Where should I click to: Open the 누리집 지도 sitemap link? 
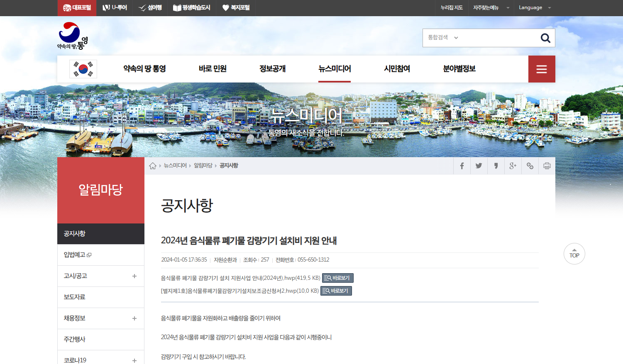pos(452,8)
